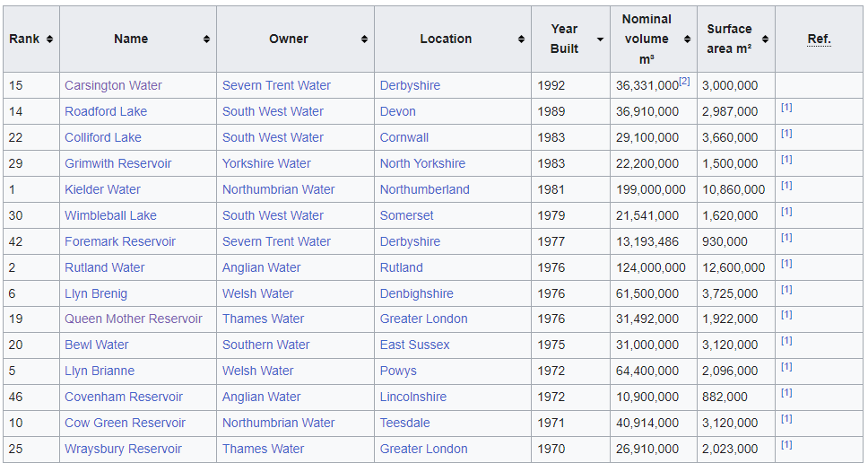Open Powys location link
Image resolution: width=868 pixels, height=463 pixels.
pos(398,371)
